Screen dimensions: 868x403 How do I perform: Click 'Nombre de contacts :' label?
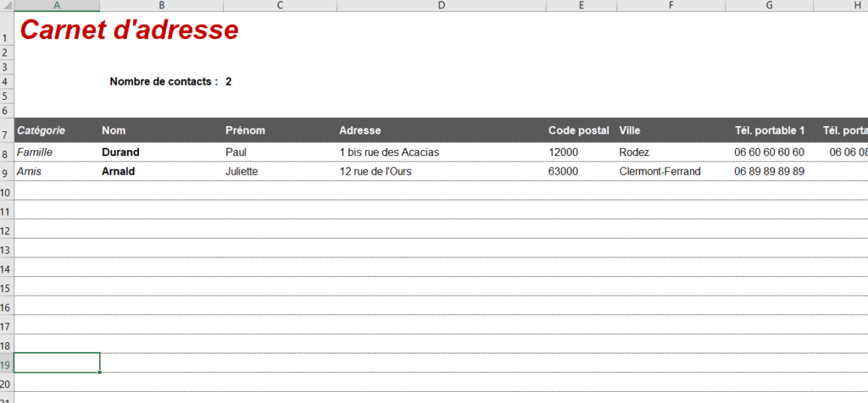click(164, 82)
